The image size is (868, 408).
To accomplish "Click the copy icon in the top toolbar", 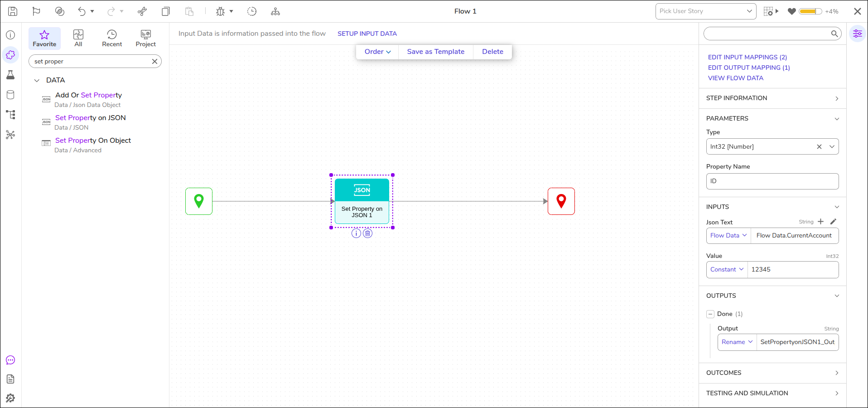I will [166, 11].
